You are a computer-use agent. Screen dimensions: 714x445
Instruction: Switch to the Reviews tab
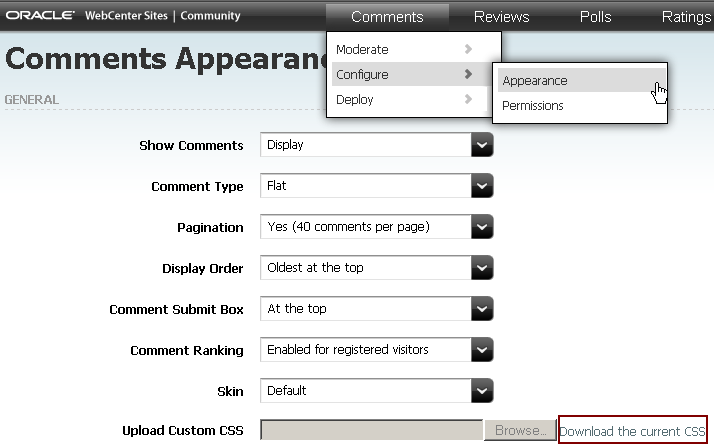pyautogui.click(x=501, y=17)
